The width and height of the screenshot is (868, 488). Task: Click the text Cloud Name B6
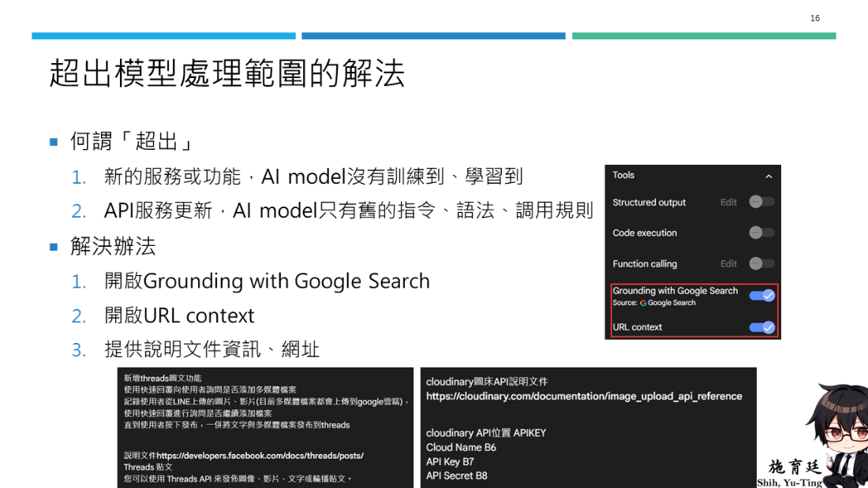pos(461,447)
